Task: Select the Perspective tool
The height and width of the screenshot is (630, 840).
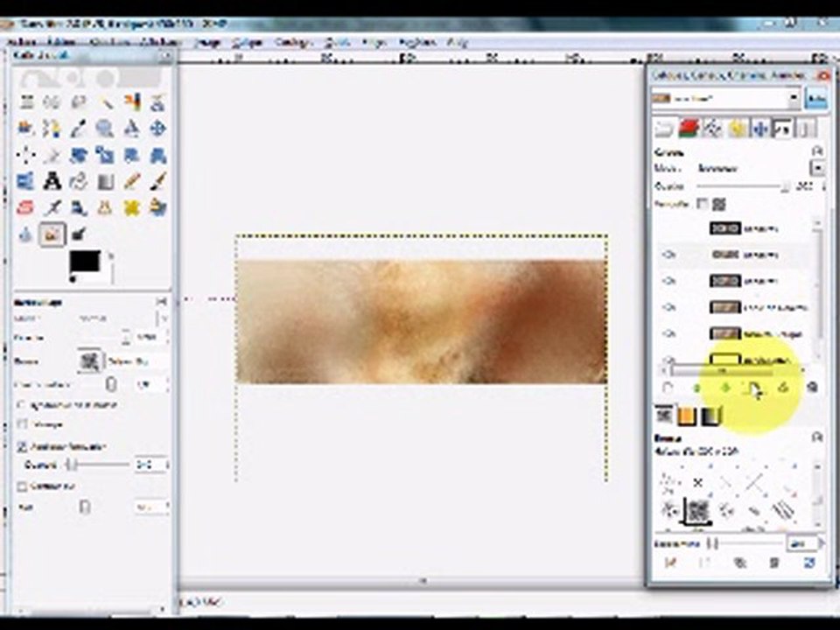Action: [157, 156]
